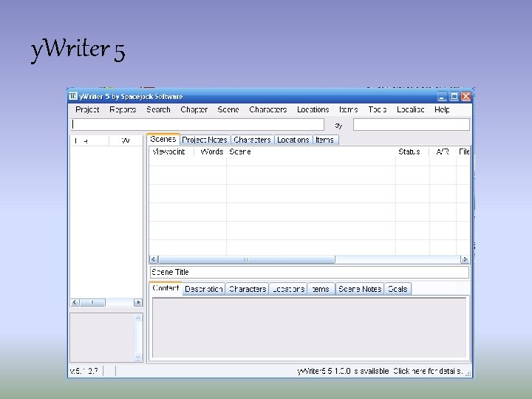Click chapter list scroll-right arrow

(x=137, y=302)
